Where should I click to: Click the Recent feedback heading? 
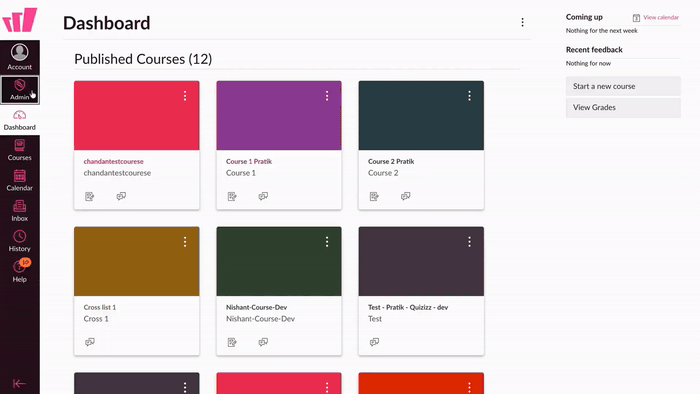point(594,50)
